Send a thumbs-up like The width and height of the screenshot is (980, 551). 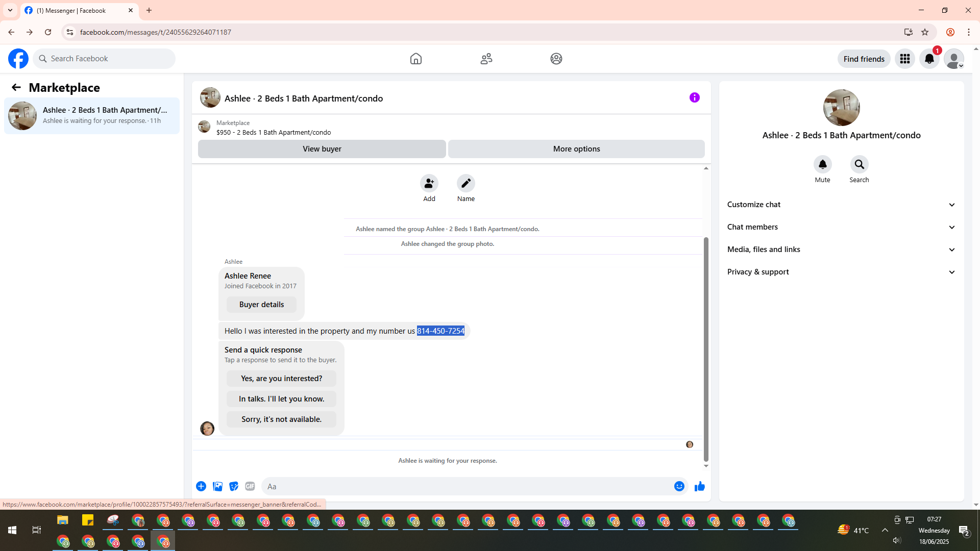(700, 486)
